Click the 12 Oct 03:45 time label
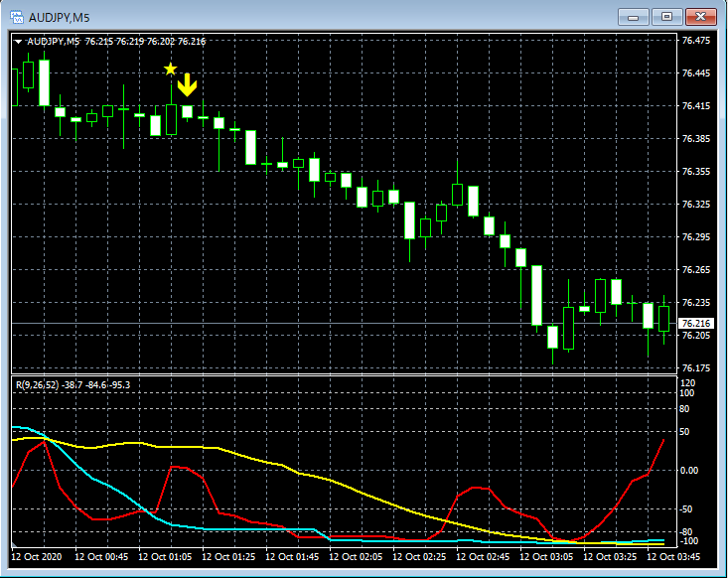Screen dimensions: 728x578 (x=673, y=556)
